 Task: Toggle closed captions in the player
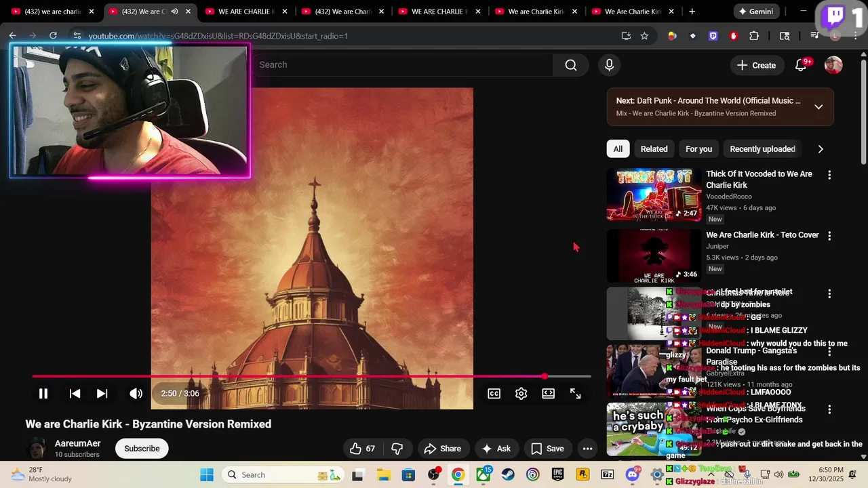pos(494,394)
